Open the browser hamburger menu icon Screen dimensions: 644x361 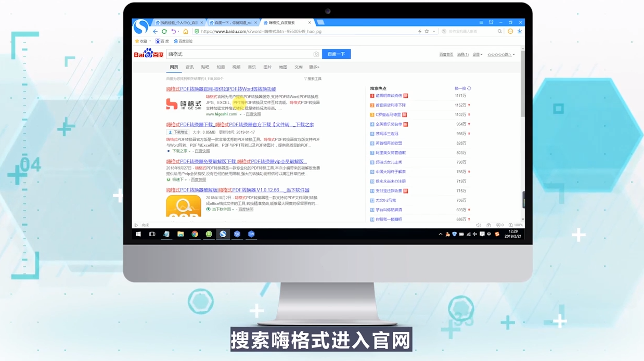click(481, 23)
